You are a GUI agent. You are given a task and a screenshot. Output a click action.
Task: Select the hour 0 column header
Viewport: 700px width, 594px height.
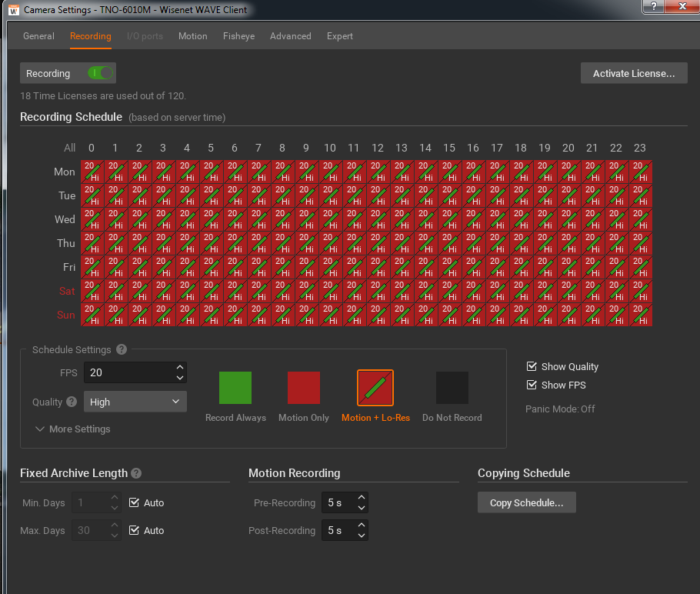click(92, 148)
